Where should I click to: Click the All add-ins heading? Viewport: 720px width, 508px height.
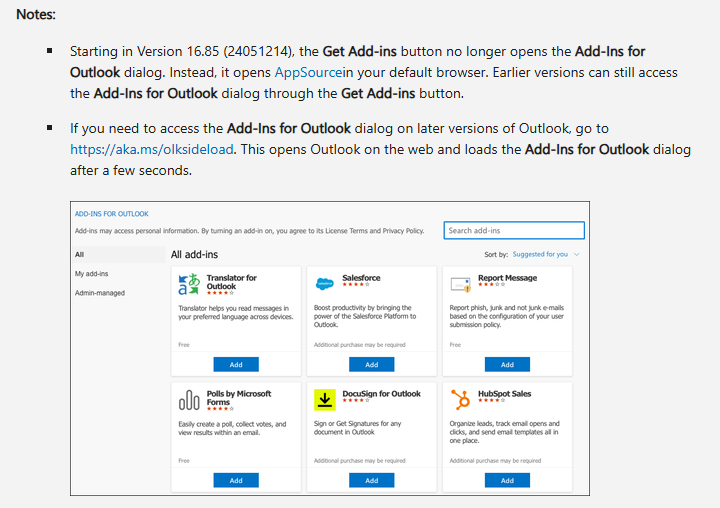click(x=194, y=254)
